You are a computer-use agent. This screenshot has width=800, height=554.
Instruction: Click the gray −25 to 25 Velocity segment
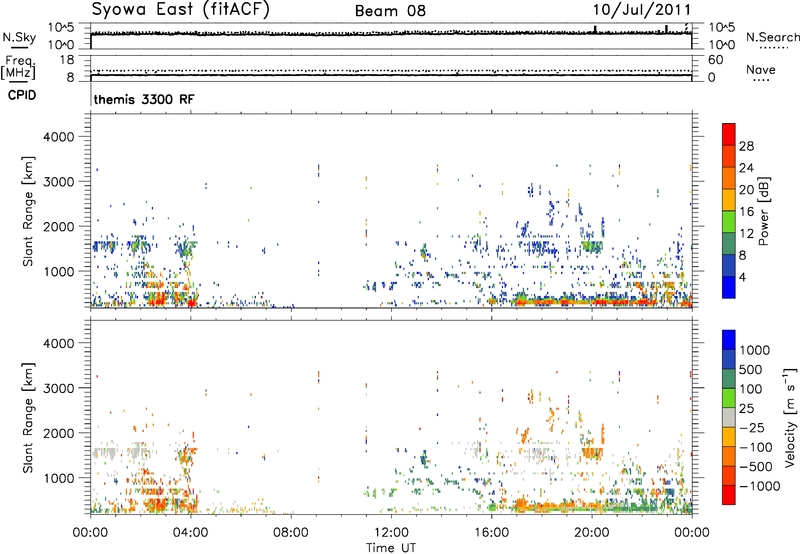[729, 418]
